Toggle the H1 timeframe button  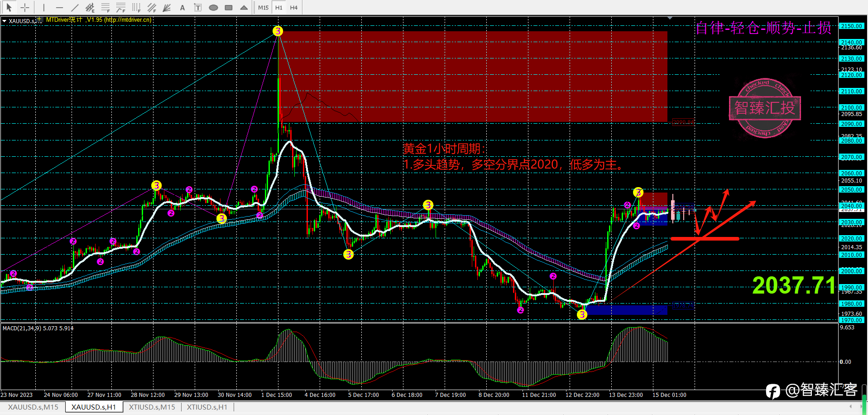pos(279,7)
